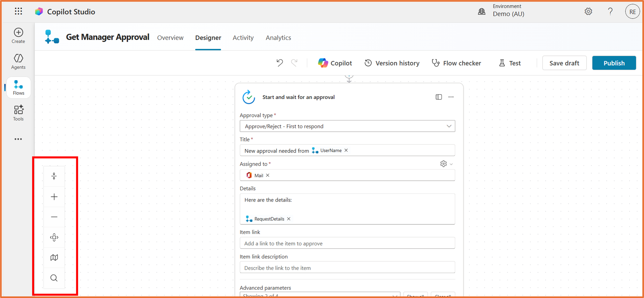This screenshot has height=298, width=644.
Task: Switch to the Activity tab
Action: click(243, 38)
